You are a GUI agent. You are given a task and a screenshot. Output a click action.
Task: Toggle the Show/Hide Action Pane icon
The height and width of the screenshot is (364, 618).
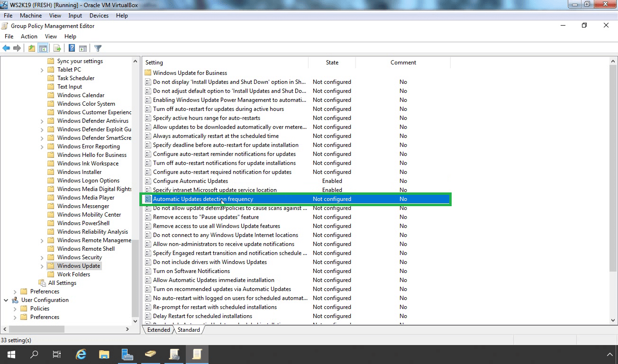(83, 48)
